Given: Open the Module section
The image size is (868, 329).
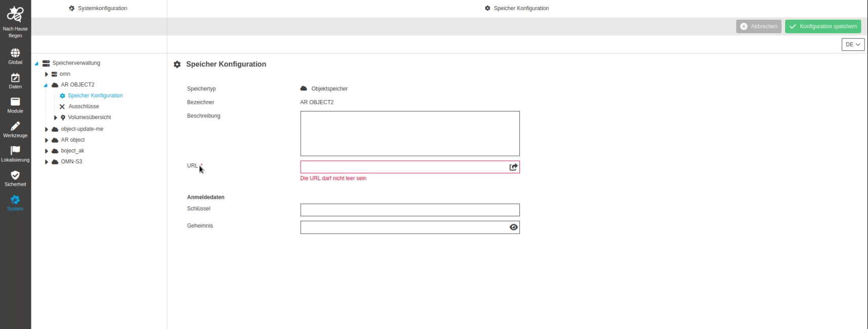Looking at the screenshot, I should tap(15, 105).
